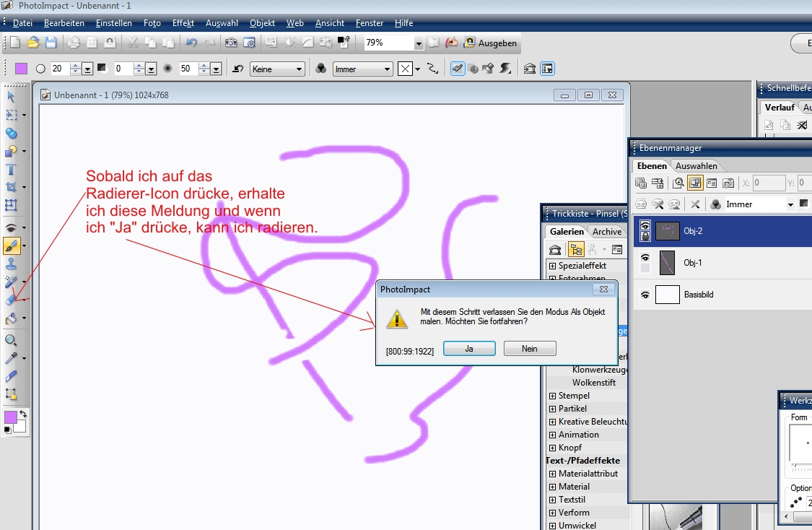Screen dimensions: 812x530
Task: Expand the Partikel tree node
Action: click(553, 409)
